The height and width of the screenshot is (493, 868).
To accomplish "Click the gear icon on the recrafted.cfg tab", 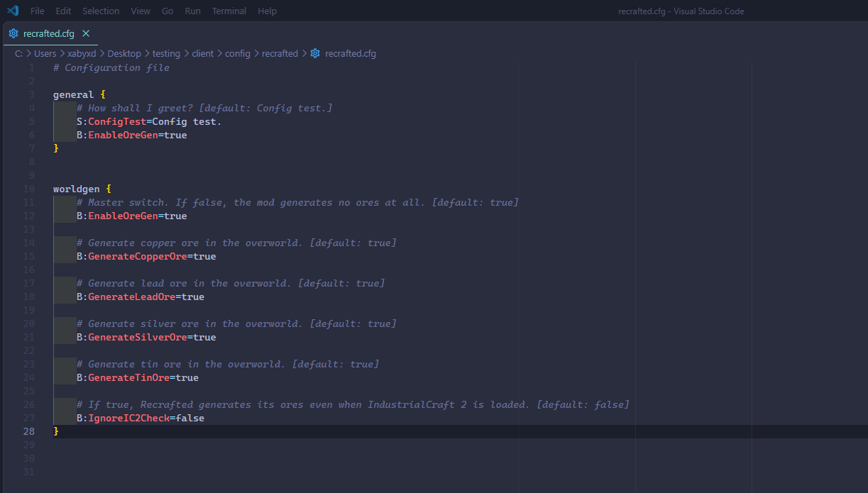I will (x=13, y=33).
